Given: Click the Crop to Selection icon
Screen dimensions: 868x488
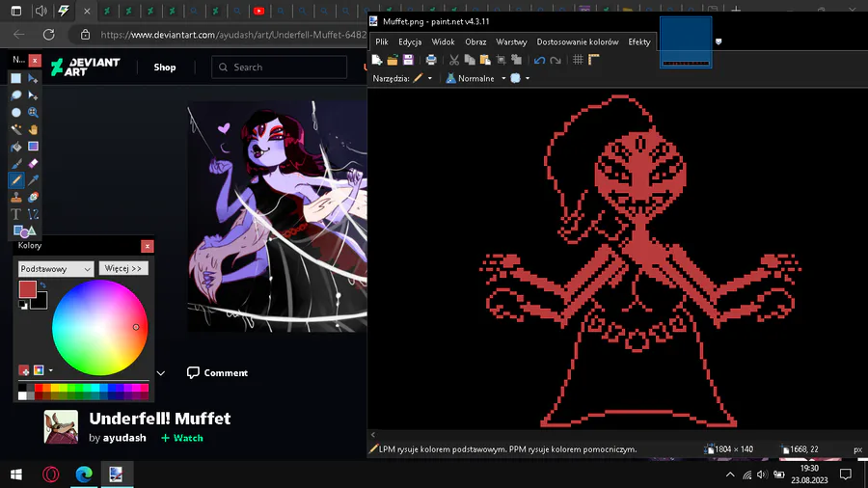Looking at the screenshot, I should tap(501, 60).
